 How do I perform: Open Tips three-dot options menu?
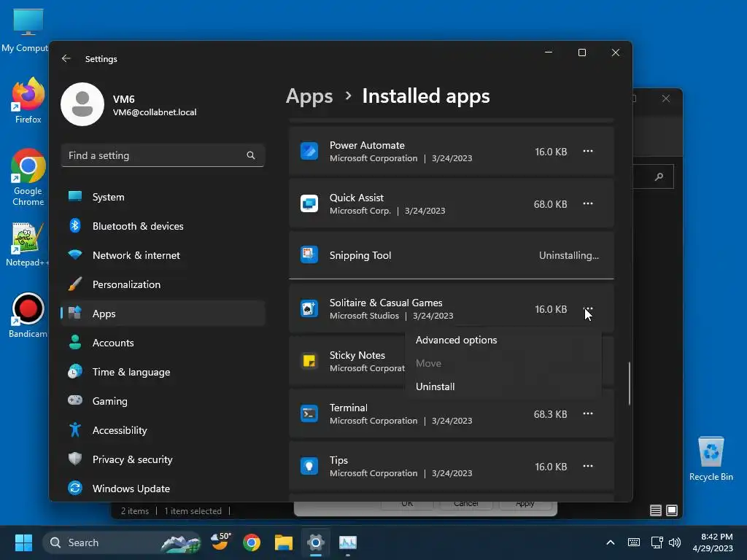588,466
